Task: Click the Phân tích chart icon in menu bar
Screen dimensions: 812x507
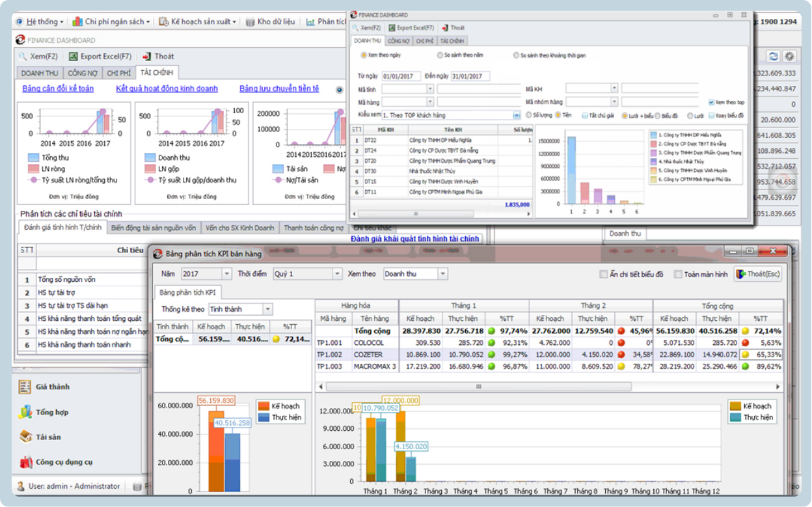Action: (310, 22)
